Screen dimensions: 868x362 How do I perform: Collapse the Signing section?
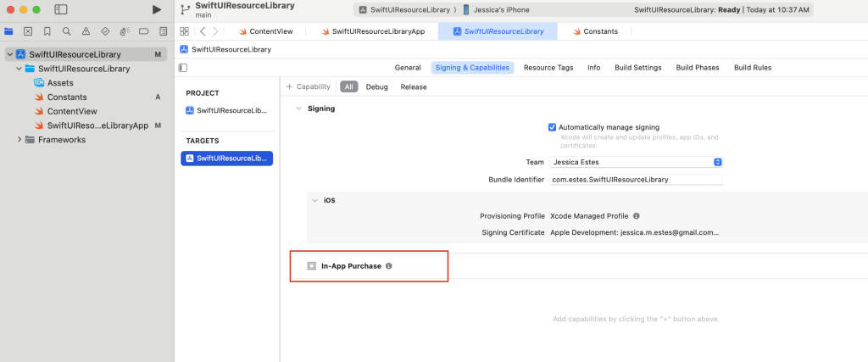[299, 109]
